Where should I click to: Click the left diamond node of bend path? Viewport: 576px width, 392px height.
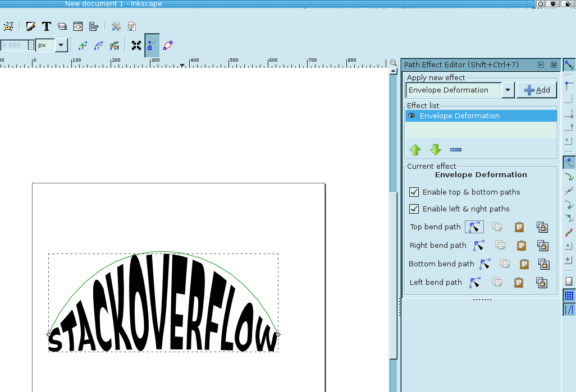[49, 334]
